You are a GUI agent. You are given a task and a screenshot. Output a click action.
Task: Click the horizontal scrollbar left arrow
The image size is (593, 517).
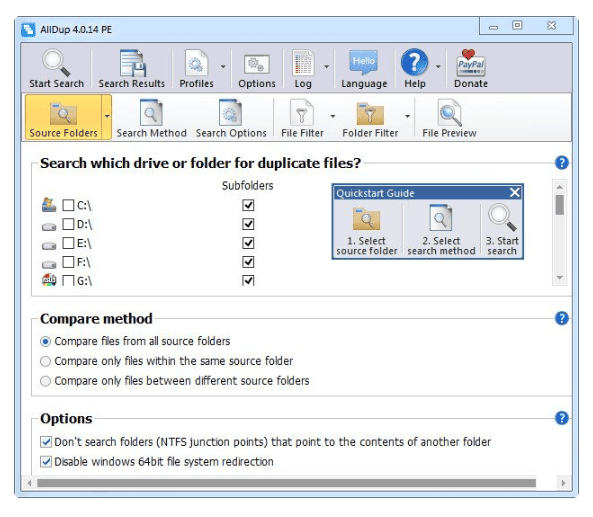click(x=29, y=483)
